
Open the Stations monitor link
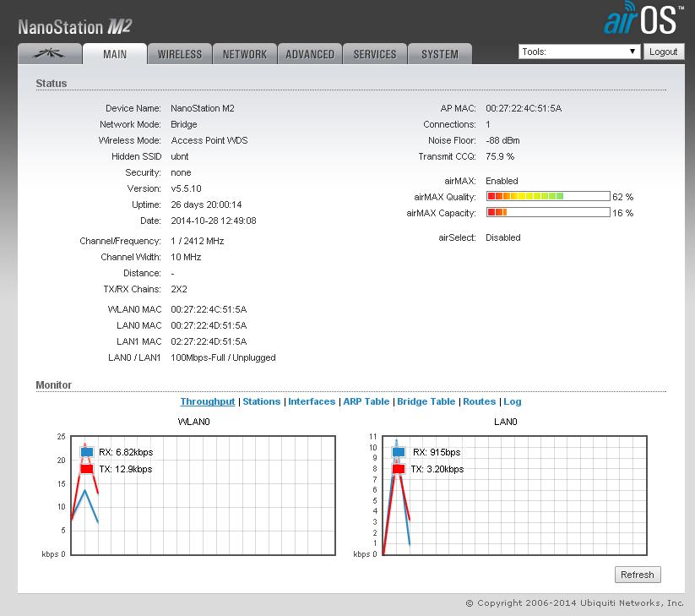262,401
